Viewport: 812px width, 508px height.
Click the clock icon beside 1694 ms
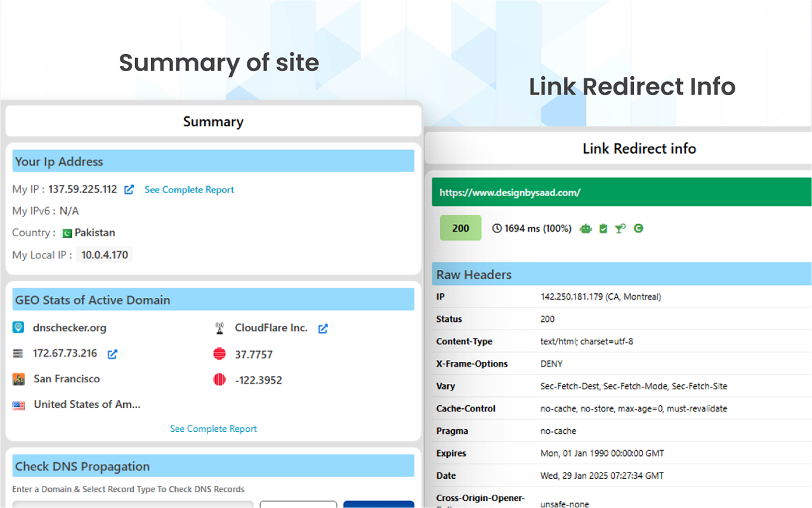coord(497,228)
